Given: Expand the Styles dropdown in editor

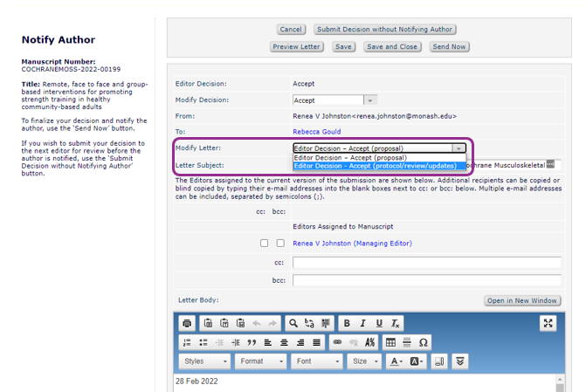Looking at the screenshot, I should [x=206, y=361].
